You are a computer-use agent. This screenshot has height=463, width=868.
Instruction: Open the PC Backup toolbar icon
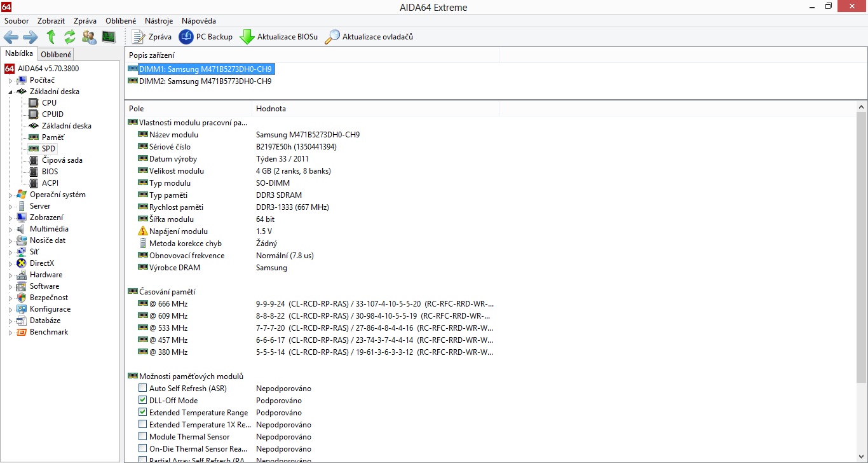point(186,37)
